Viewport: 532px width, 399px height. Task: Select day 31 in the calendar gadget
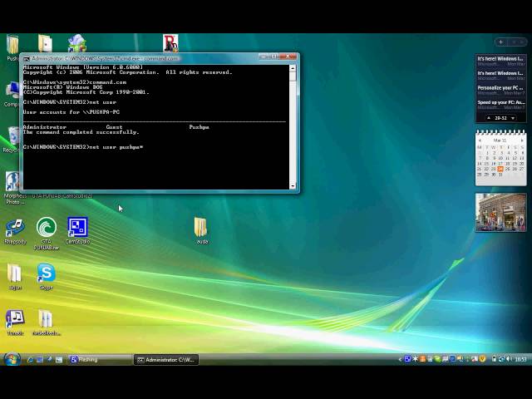tap(500, 175)
